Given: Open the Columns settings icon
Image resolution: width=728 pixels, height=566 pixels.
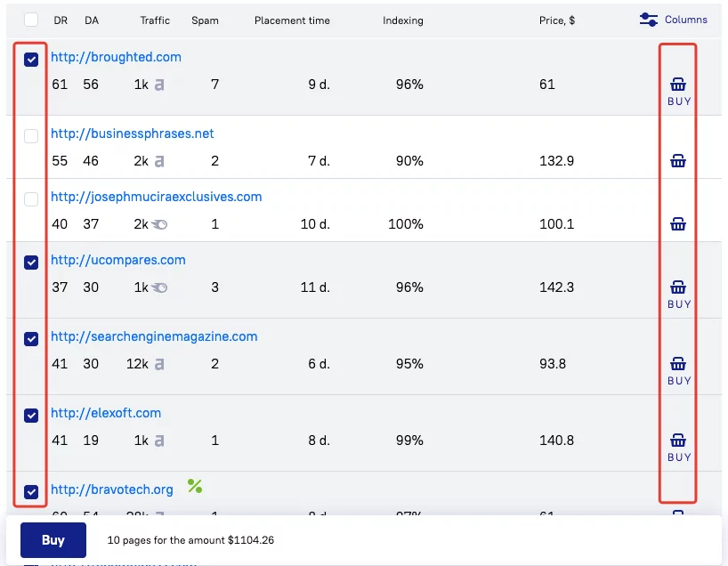Looking at the screenshot, I should pyautogui.click(x=649, y=20).
